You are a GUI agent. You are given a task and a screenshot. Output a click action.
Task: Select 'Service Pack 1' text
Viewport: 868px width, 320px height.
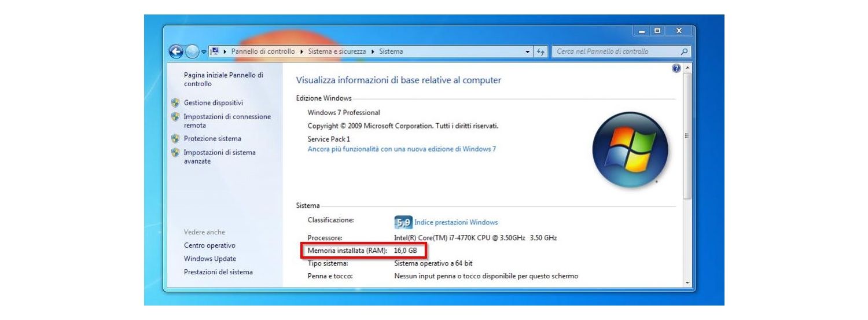pyautogui.click(x=329, y=139)
